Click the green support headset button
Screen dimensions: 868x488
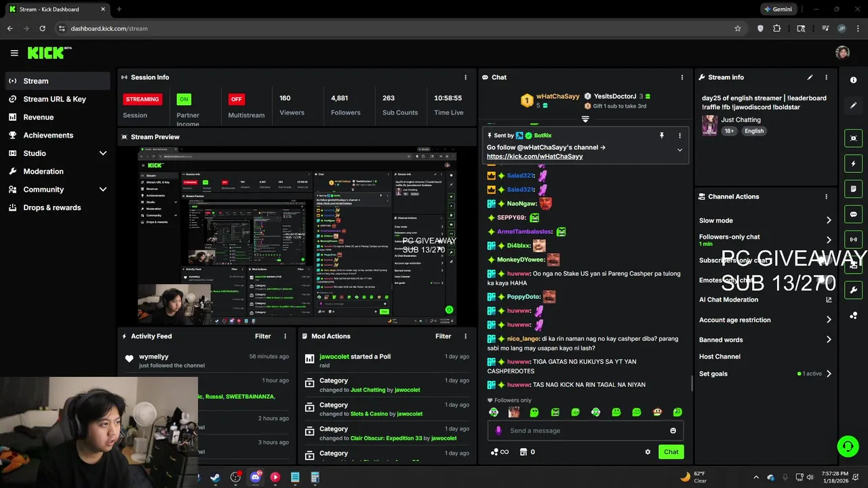848,446
